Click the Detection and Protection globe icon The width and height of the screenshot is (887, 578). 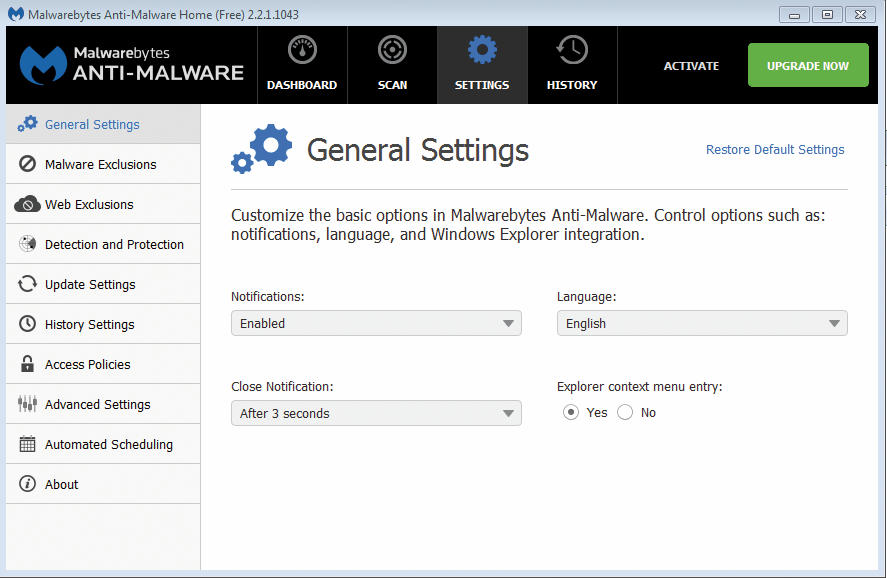coord(27,244)
